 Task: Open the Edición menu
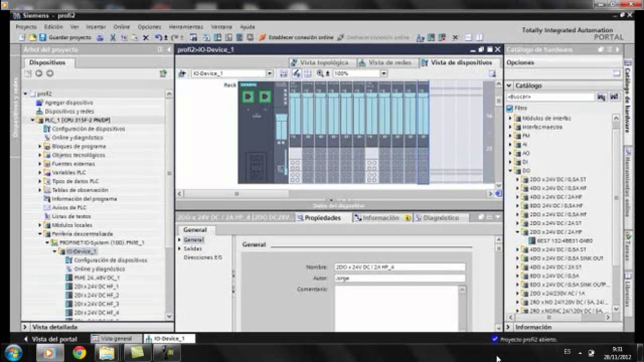(x=53, y=27)
